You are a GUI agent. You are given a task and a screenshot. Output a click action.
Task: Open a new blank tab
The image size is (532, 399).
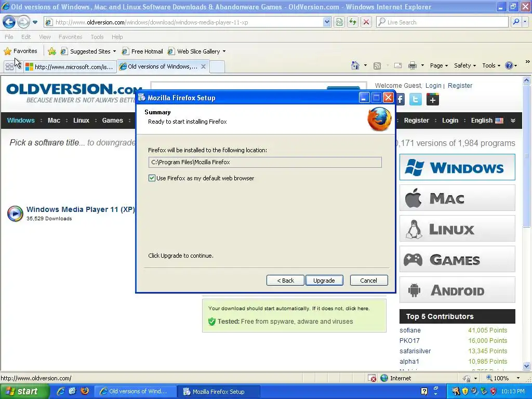click(217, 67)
